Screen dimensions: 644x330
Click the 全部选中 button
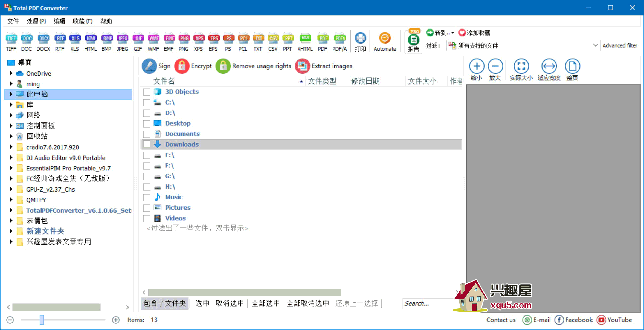265,303
